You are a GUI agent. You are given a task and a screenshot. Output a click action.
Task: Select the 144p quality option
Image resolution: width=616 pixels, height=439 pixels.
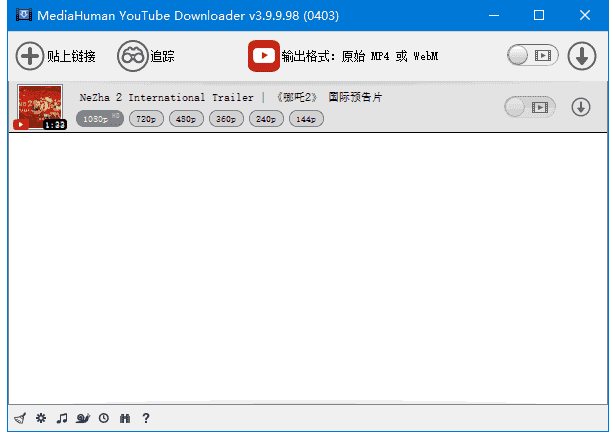[306, 119]
